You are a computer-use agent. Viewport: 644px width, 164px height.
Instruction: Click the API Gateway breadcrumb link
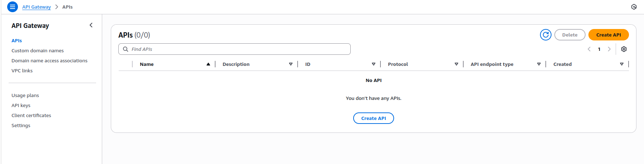37,7
